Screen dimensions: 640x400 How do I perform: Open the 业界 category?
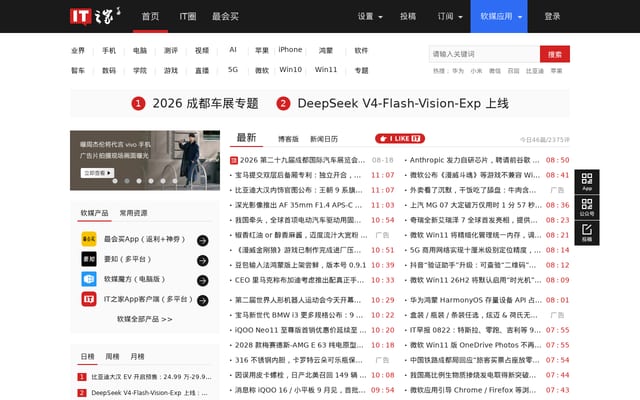[78, 51]
